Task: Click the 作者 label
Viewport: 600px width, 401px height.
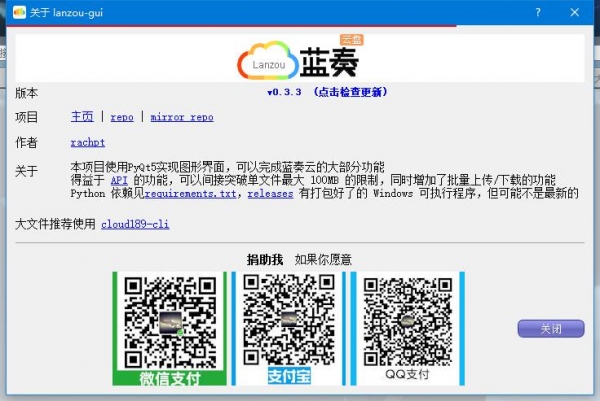Action: pyautogui.click(x=26, y=142)
